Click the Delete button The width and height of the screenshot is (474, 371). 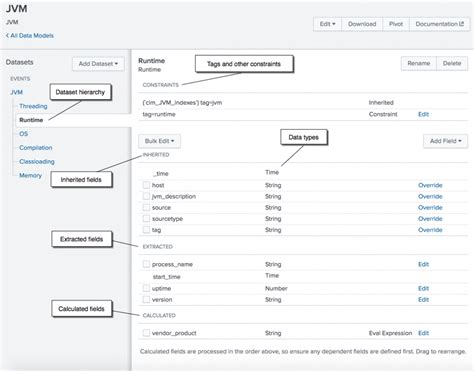point(452,63)
